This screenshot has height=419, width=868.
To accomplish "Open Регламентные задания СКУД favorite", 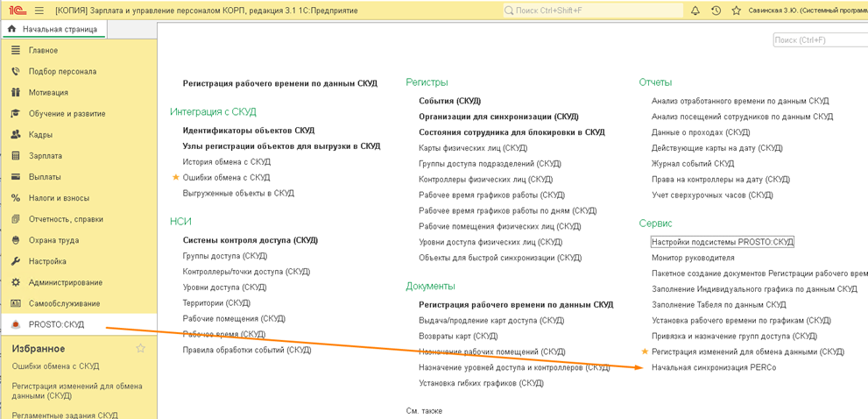I will tap(65, 415).
